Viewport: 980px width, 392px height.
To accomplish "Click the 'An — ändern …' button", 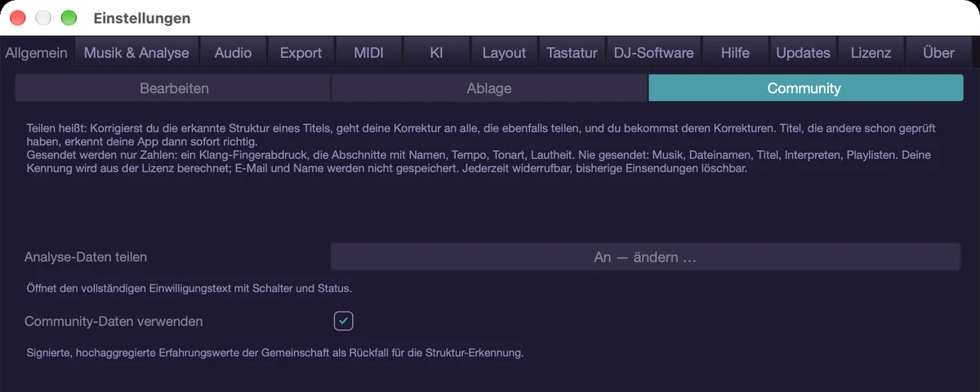I will (x=645, y=257).
